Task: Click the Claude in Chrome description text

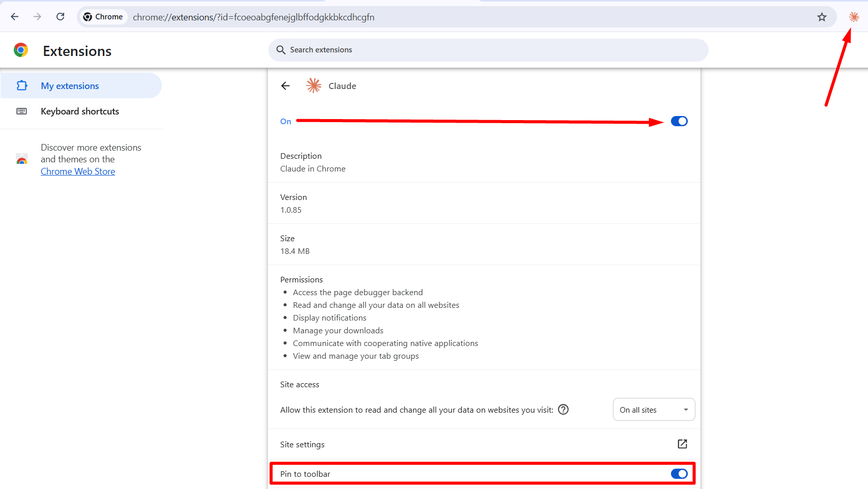Action: point(313,168)
